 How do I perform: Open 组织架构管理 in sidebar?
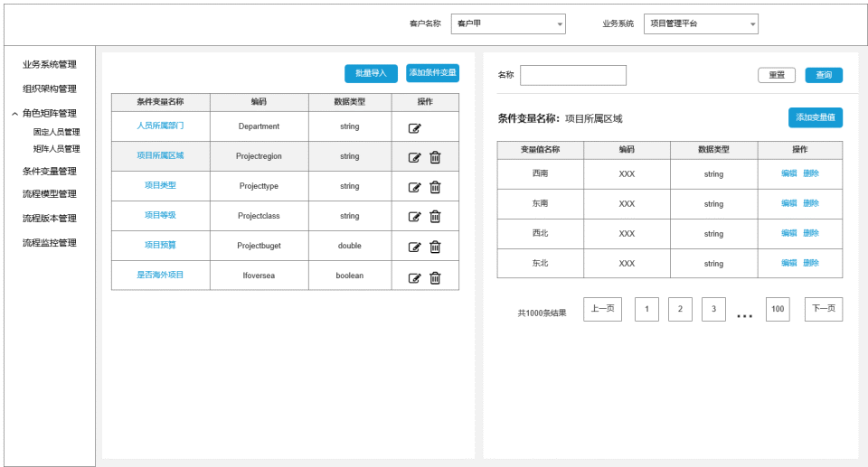coord(49,89)
